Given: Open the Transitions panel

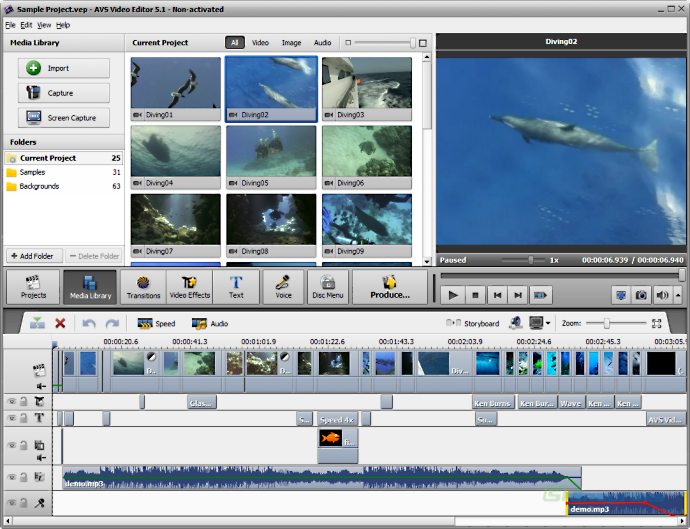Looking at the screenshot, I should click(x=143, y=287).
